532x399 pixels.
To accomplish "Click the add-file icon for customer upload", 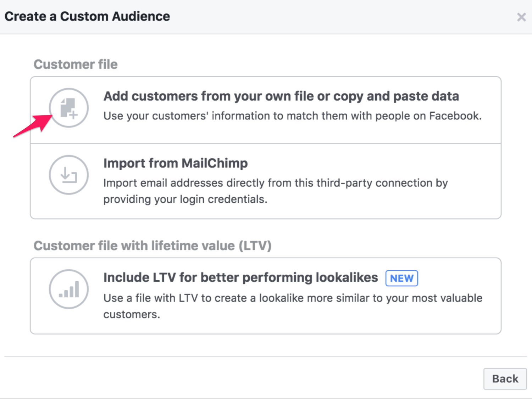I will pyautogui.click(x=69, y=108).
